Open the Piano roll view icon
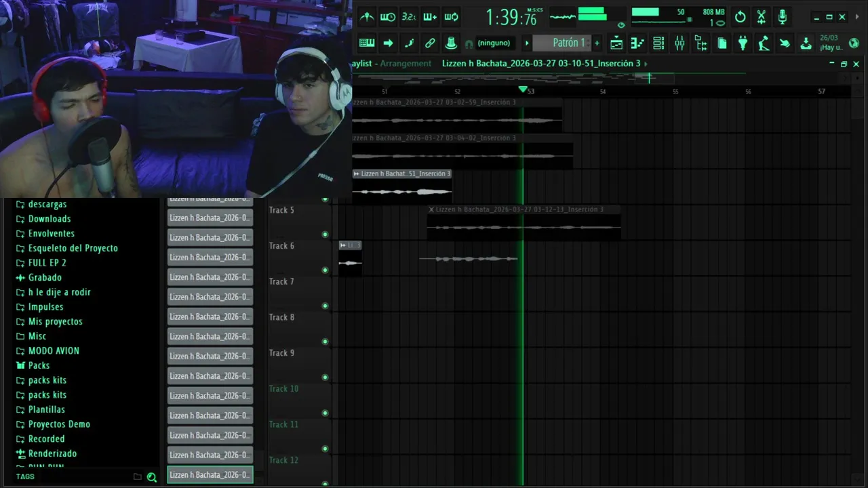 tap(637, 43)
